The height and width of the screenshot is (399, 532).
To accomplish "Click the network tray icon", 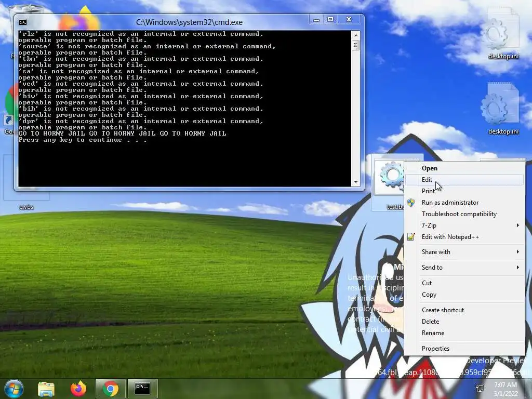I will pyautogui.click(x=480, y=389).
